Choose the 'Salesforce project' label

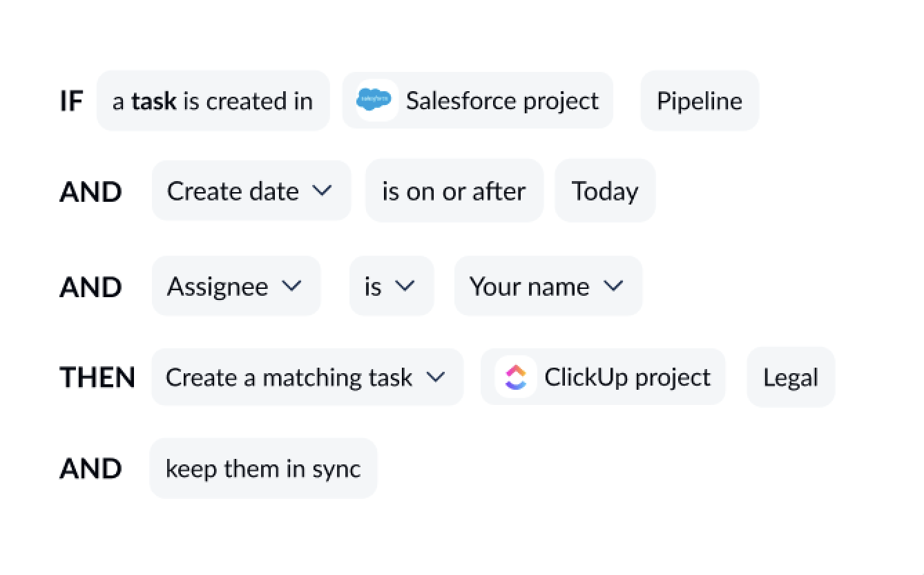[502, 101]
